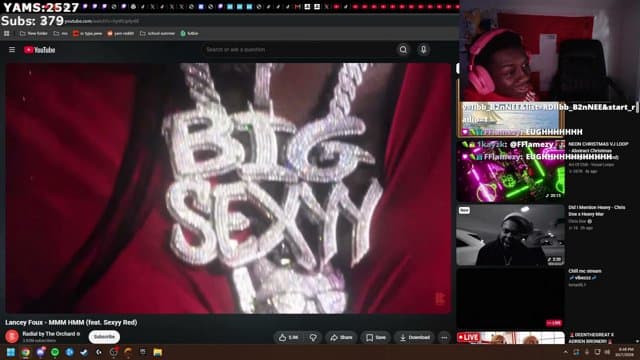Open Chrome from the taskbar
The height and width of the screenshot is (360, 640).
(x=26, y=352)
